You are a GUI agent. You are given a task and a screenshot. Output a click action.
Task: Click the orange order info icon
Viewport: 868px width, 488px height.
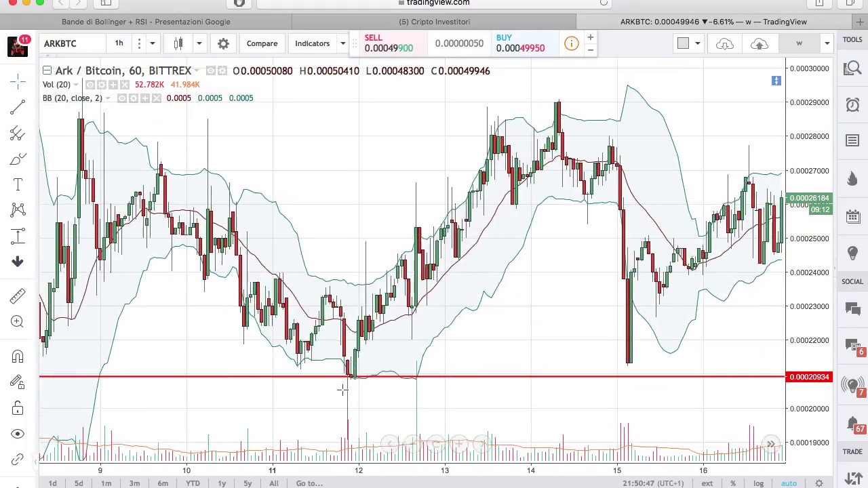(x=571, y=44)
